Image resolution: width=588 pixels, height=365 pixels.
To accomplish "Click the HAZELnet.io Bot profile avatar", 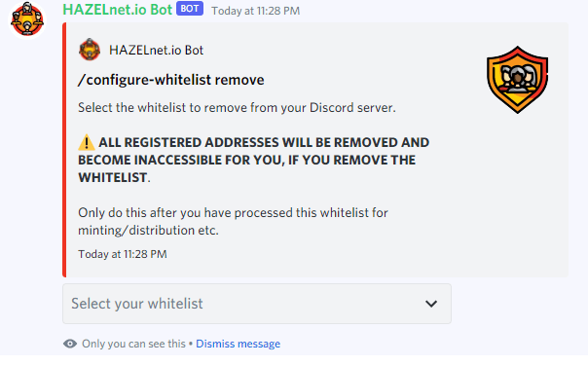I will (x=27, y=19).
